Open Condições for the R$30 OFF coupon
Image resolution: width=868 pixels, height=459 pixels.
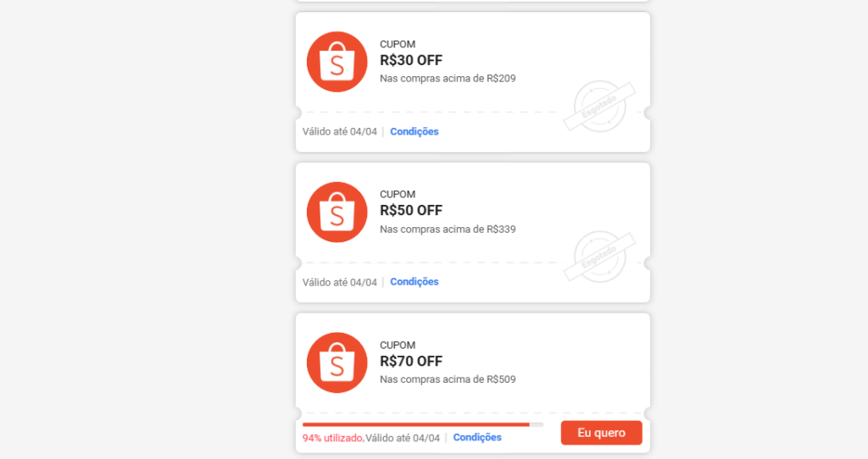coord(414,131)
